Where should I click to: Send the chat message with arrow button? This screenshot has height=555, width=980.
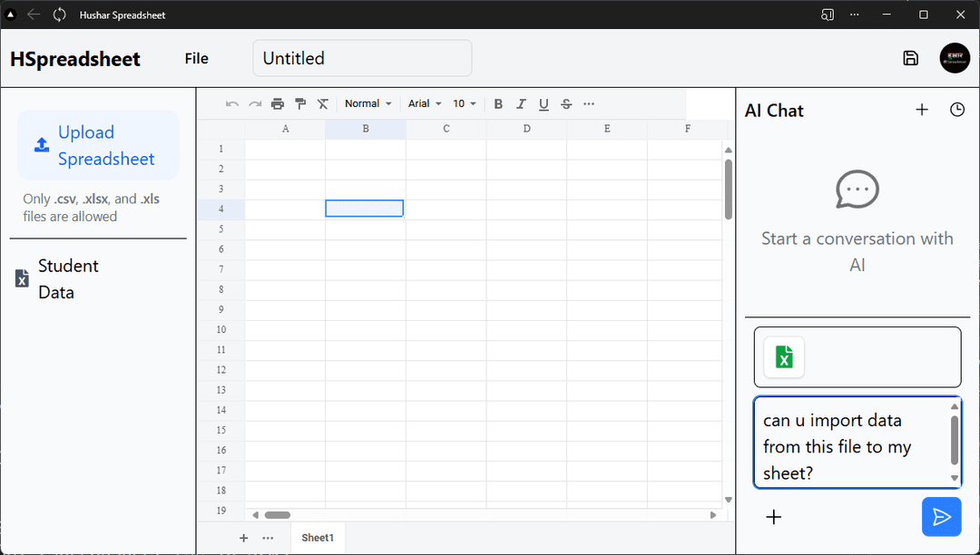[x=941, y=517]
